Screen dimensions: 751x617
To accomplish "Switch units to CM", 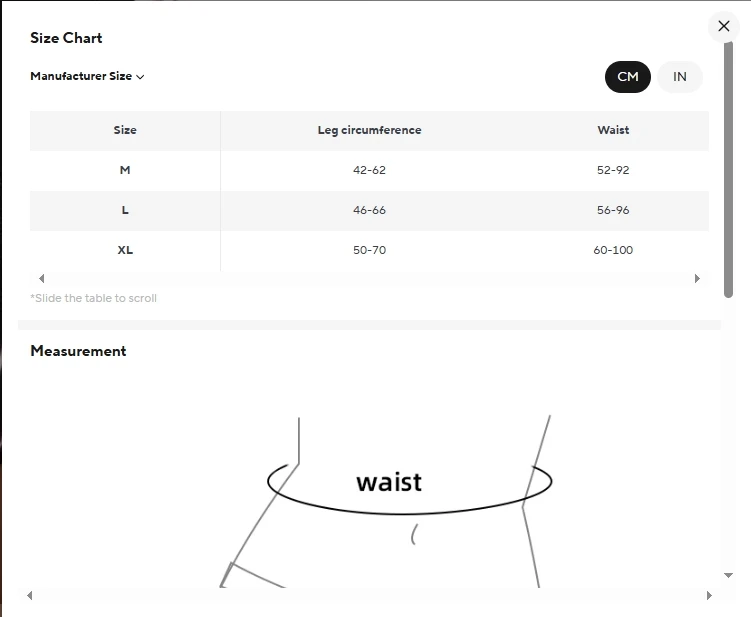I will (x=628, y=77).
